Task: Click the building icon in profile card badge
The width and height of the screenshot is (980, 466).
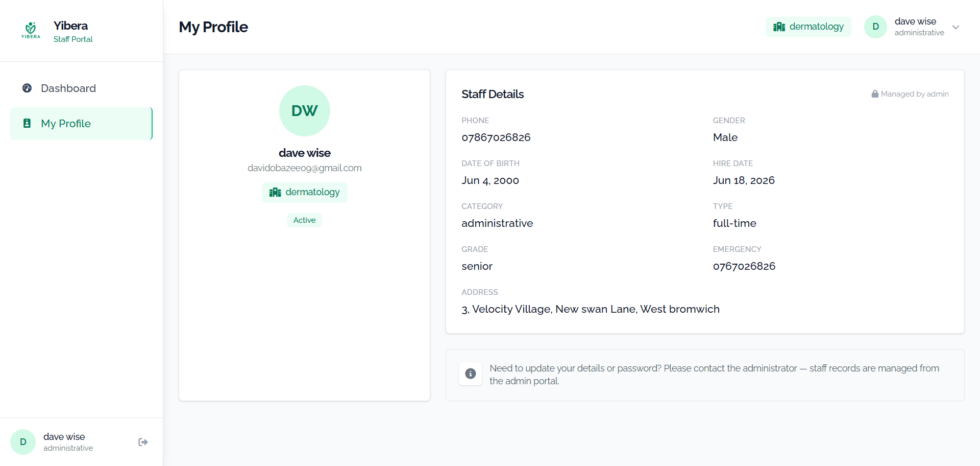Action: pos(275,192)
